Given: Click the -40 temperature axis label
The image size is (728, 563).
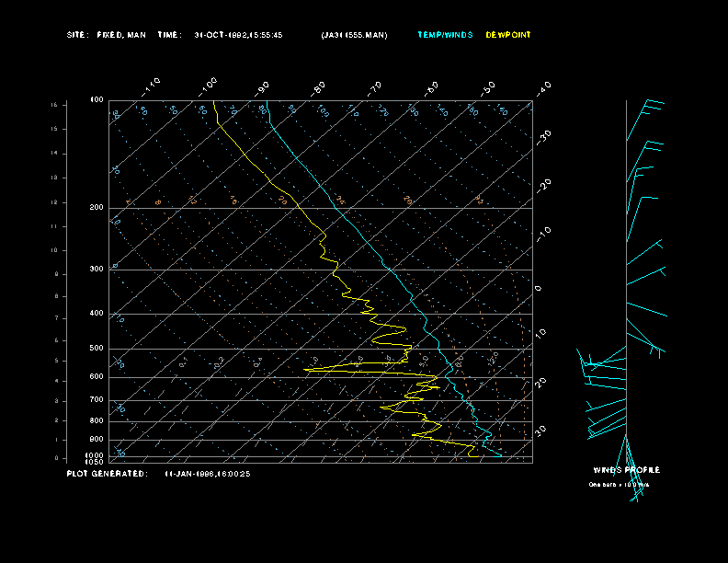Looking at the screenshot, I should tap(543, 88).
